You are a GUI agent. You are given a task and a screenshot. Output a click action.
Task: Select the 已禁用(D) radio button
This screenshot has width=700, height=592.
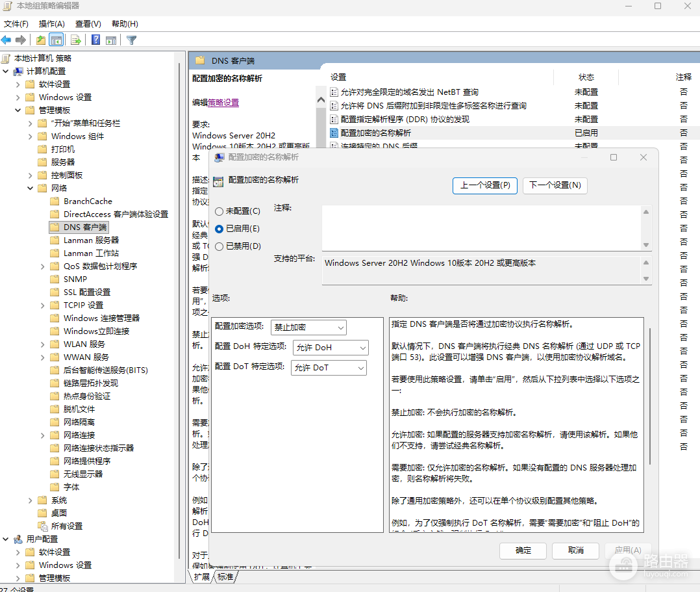(219, 246)
